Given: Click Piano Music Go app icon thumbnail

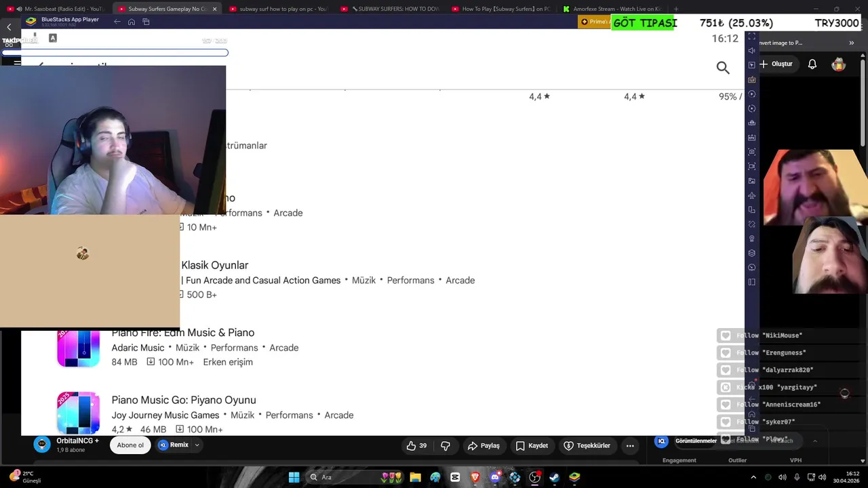Looking at the screenshot, I should [79, 413].
